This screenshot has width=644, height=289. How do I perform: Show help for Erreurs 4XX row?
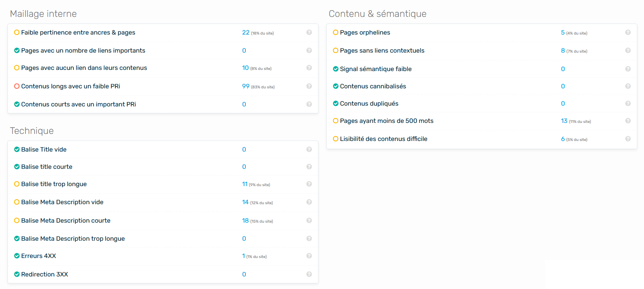pos(309,256)
